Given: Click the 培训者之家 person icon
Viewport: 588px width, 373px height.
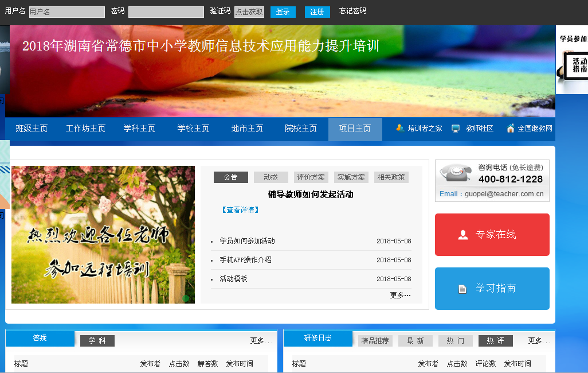Looking at the screenshot, I should pos(400,129).
